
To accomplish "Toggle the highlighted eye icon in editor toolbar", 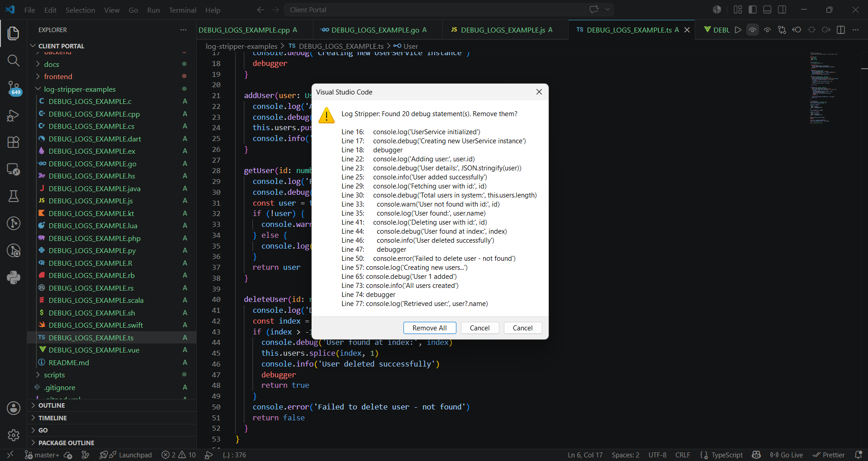I will click(x=753, y=30).
